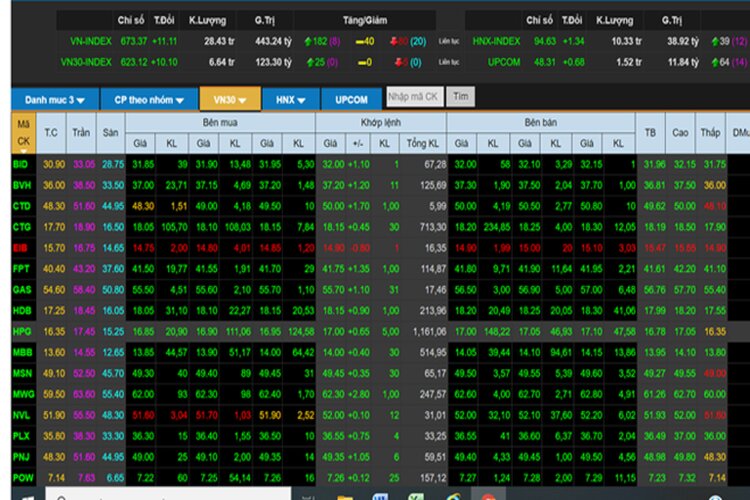Click the Tìm search button
Image resolution: width=750 pixels, height=500 pixels.
461,97
